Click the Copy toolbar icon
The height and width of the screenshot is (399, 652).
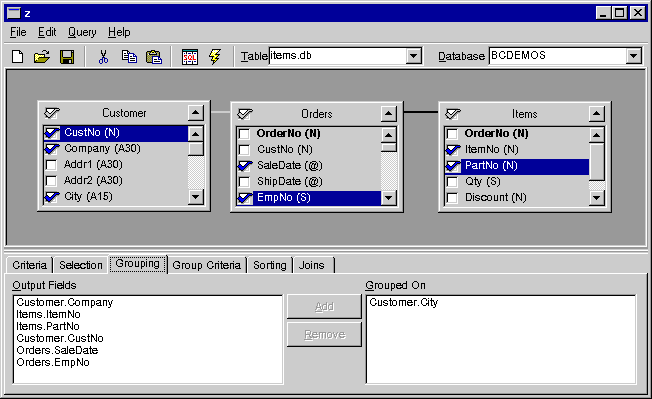coord(129,57)
